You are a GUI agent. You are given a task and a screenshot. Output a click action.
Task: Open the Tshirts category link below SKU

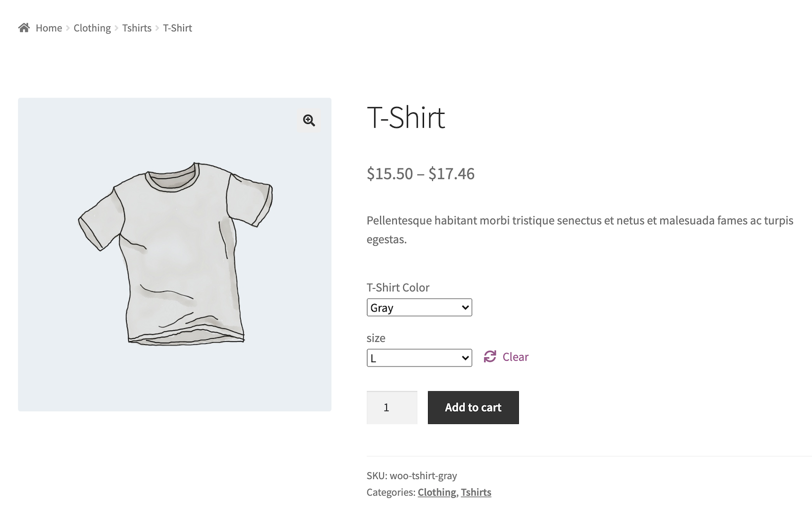476,492
